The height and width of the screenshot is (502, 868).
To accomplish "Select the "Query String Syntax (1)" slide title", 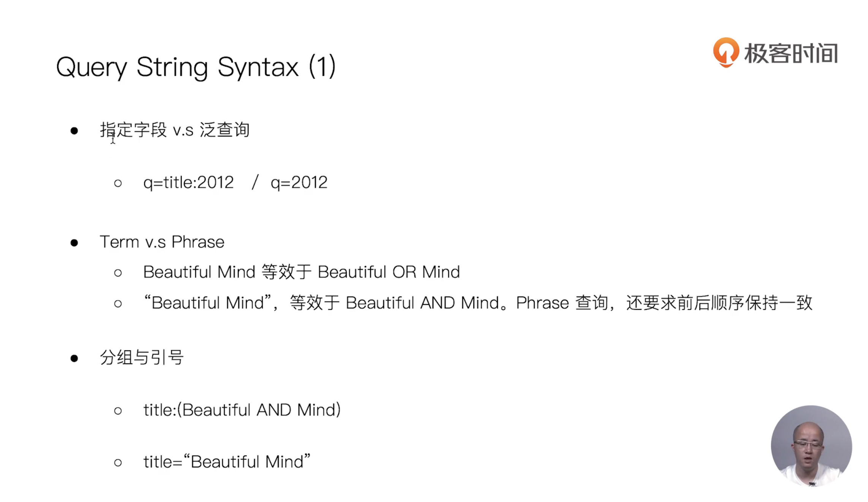I will (196, 67).
